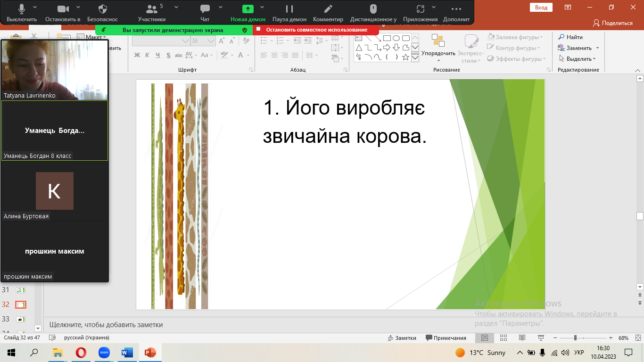Justify the paragraph text
The width and height of the screenshot is (644, 362).
(x=295, y=55)
